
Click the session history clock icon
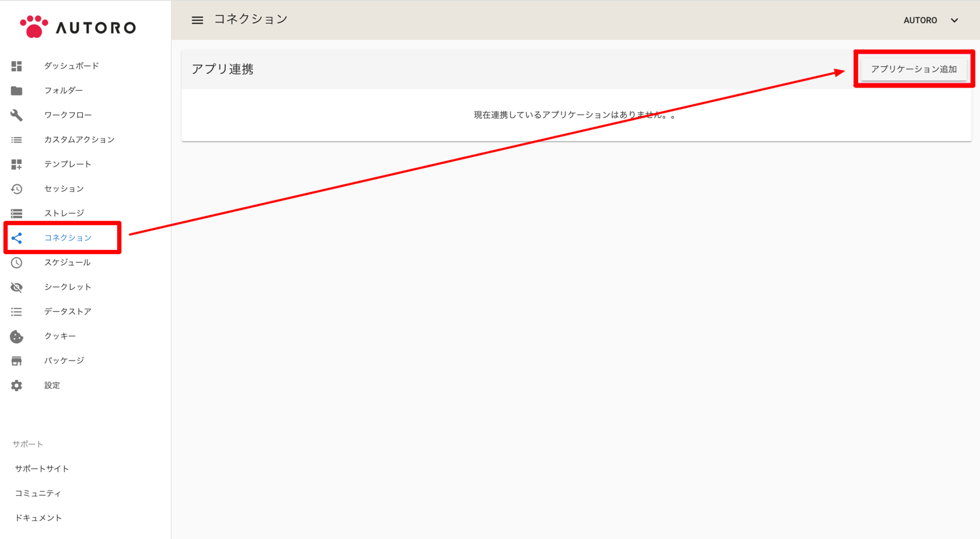(17, 189)
